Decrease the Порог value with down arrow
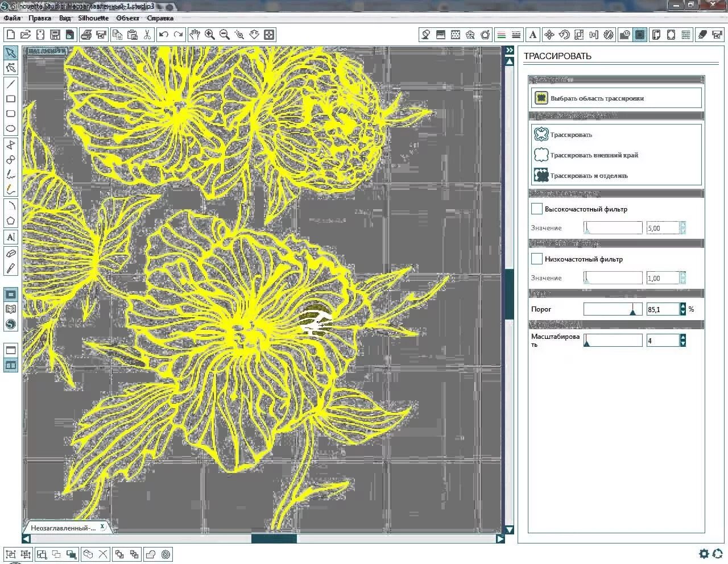This screenshot has height=564, width=728. tap(683, 312)
